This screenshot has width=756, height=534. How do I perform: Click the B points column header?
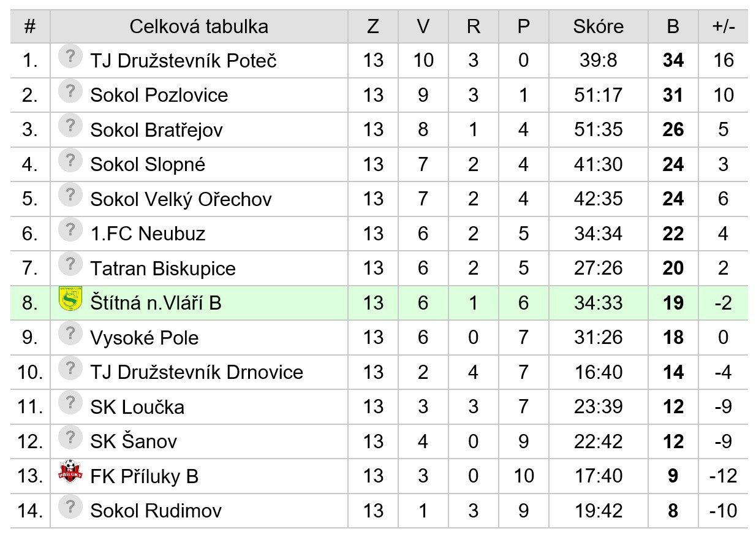coord(673,26)
